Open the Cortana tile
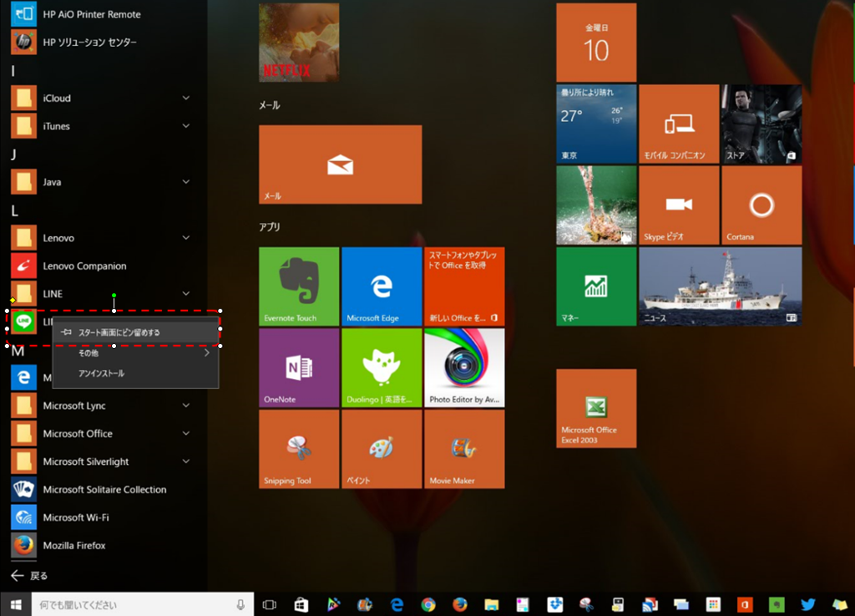 [x=761, y=205]
